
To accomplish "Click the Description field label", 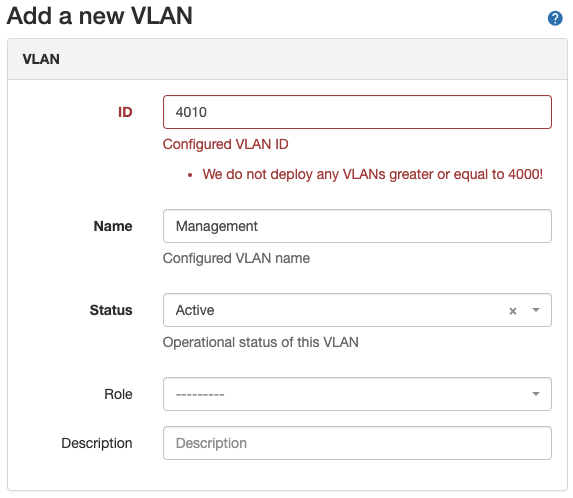I will click(97, 443).
